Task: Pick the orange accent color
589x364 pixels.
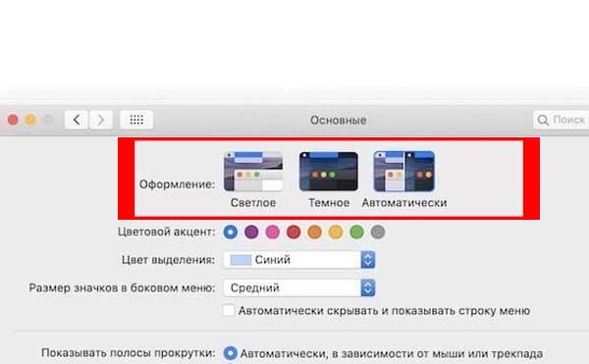Action: (315, 232)
